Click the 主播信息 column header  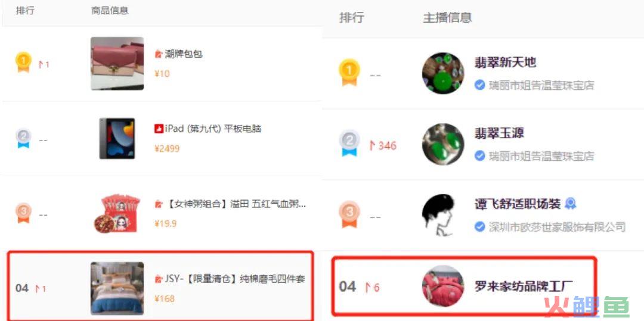tap(447, 17)
